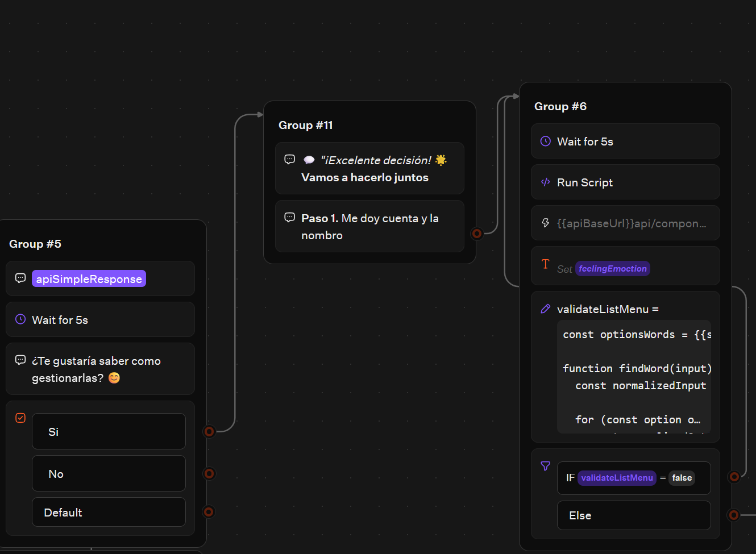The image size is (756, 554).
Task: Click the chat bubble icon beside apiSimpleResponse
Action: pos(20,278)
